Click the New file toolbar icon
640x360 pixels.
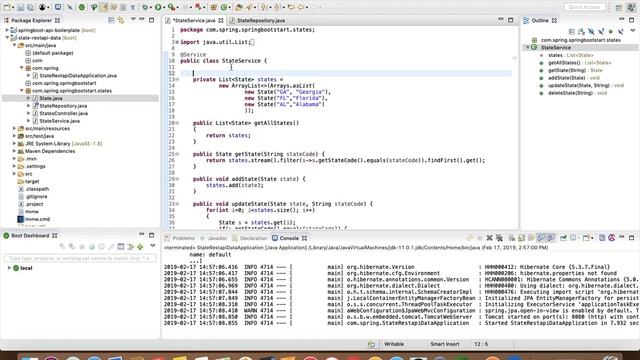point(7,7)
